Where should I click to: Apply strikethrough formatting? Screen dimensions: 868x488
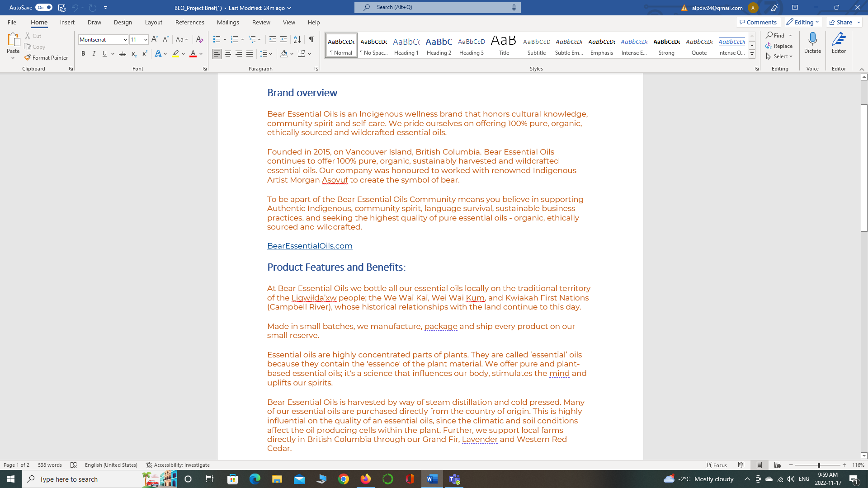[121, 53]
